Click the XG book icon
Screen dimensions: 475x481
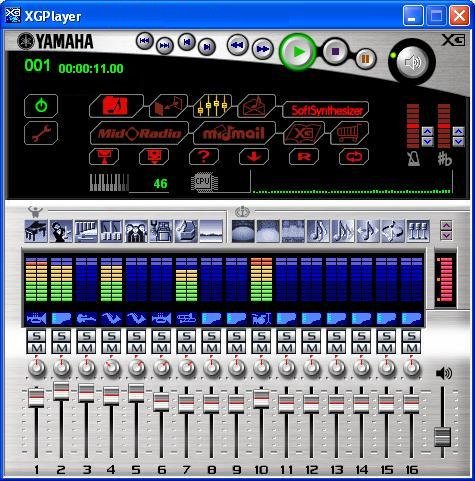pyautogui.click(x=304, y=133)
